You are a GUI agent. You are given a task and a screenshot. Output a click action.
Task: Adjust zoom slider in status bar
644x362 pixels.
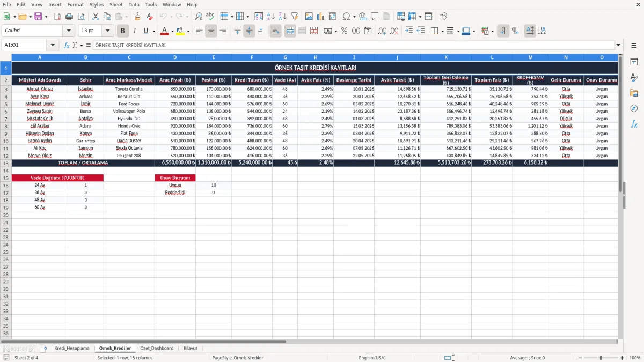click(601, 358)
